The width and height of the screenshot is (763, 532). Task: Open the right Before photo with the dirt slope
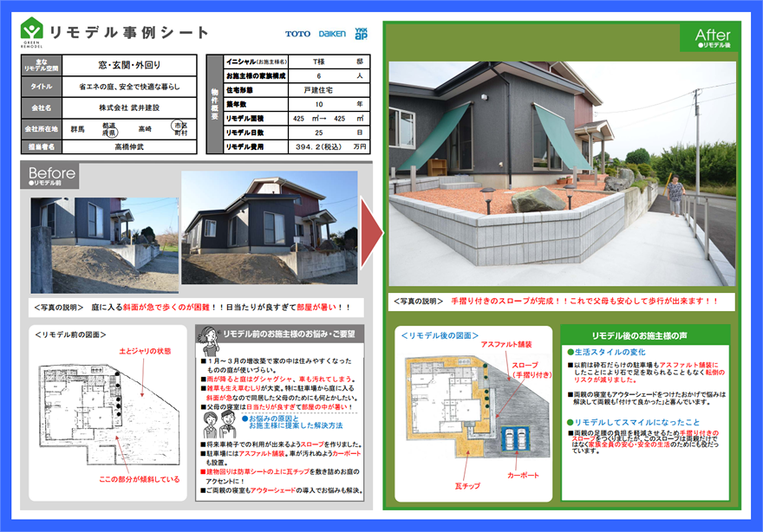tap(269, 227)
